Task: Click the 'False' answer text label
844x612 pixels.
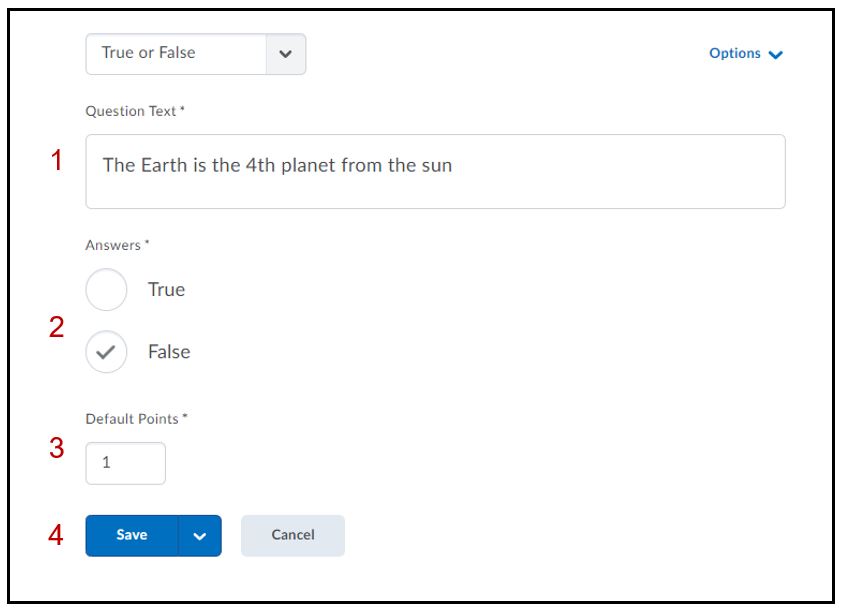Action: [x=169, y=352]
